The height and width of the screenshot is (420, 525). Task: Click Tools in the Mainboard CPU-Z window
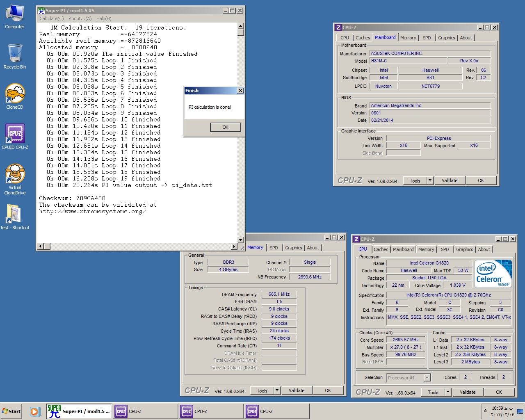click(415, 180)
